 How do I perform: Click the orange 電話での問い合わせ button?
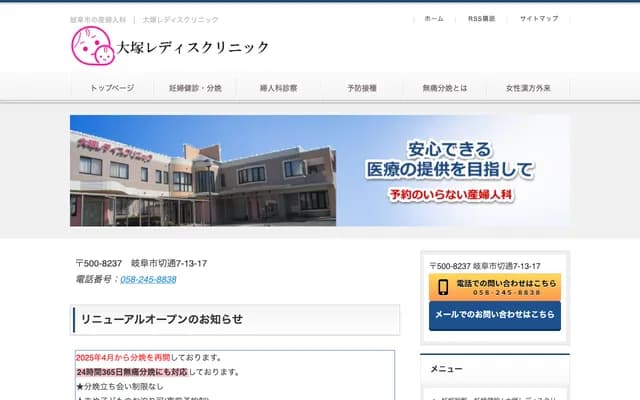click(495, 287)
